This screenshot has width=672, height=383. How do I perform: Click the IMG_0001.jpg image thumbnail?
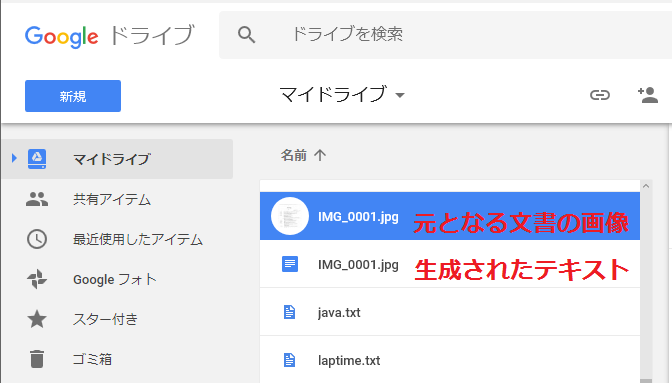pos(290,216)
